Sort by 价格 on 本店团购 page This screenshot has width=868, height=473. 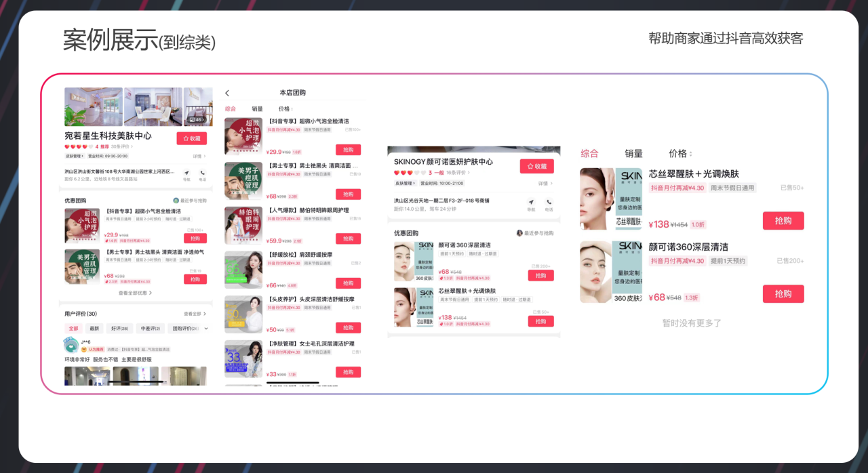click(285, 108)
